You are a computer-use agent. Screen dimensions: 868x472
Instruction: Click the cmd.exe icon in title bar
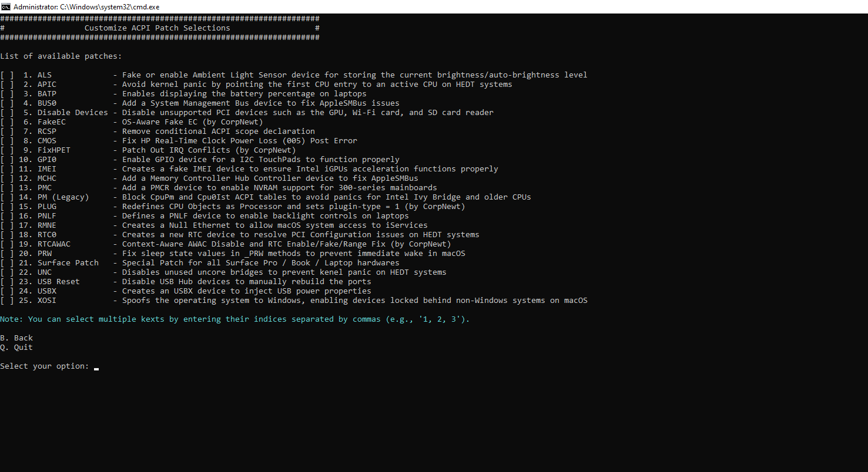6,6
